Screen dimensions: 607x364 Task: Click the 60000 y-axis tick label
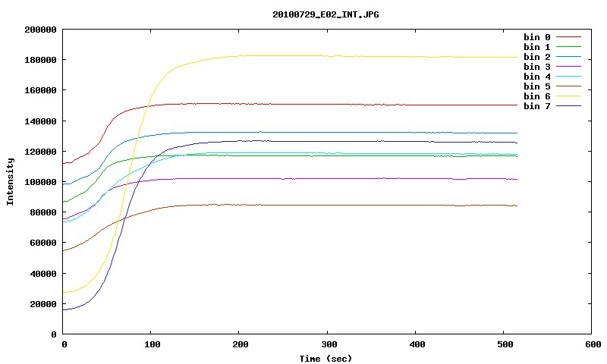[43, 243]
